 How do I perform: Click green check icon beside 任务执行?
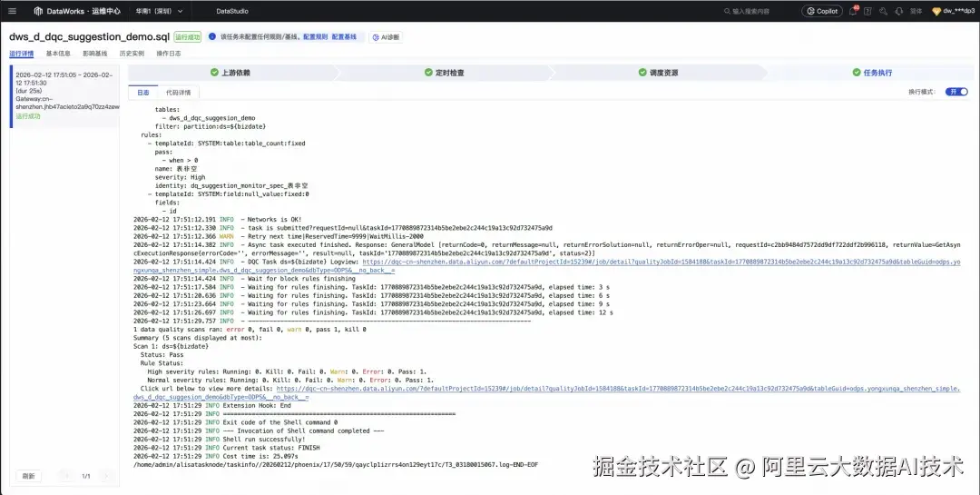pyautogui.click(x=857, y=73)
